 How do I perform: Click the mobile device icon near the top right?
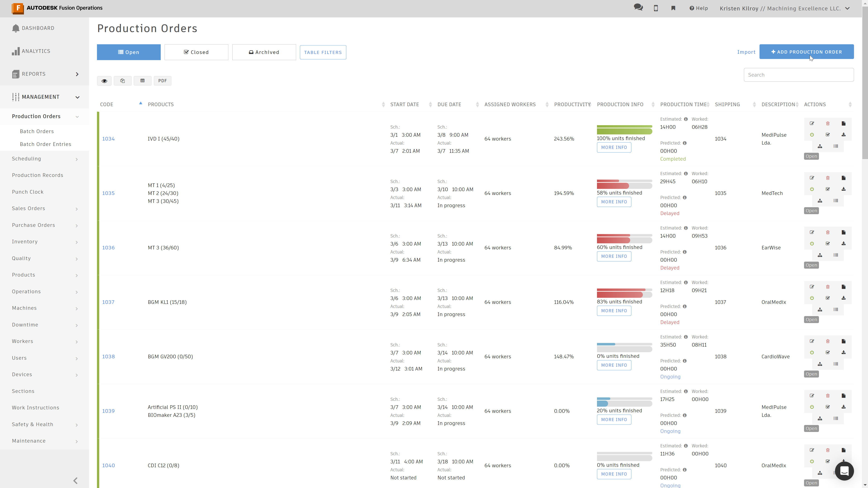pos(656,8)
